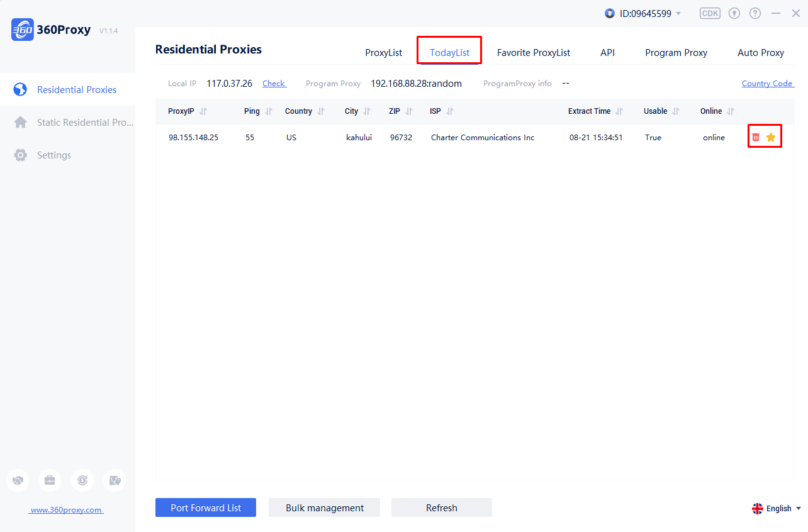This screenshot has height=532, width=808.
Task: Click the local IP value 117.0.37.26
Action: 229,84
